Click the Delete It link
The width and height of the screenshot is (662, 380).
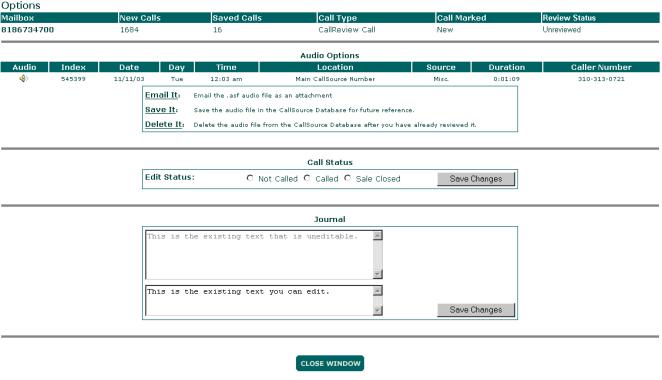coord(165,125)
